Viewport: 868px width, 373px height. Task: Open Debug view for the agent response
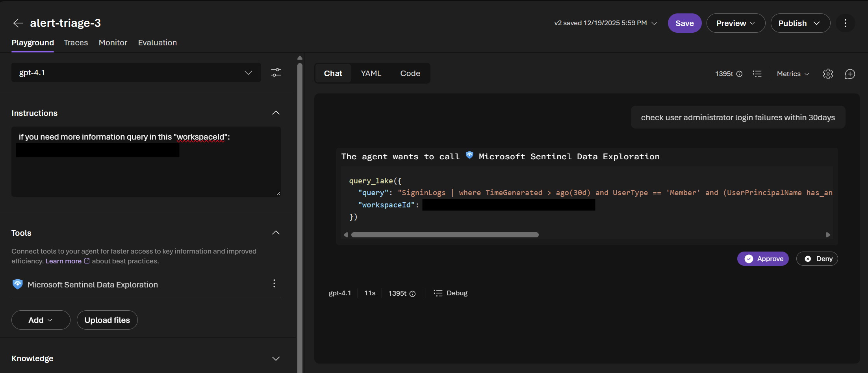click(451, 293)
